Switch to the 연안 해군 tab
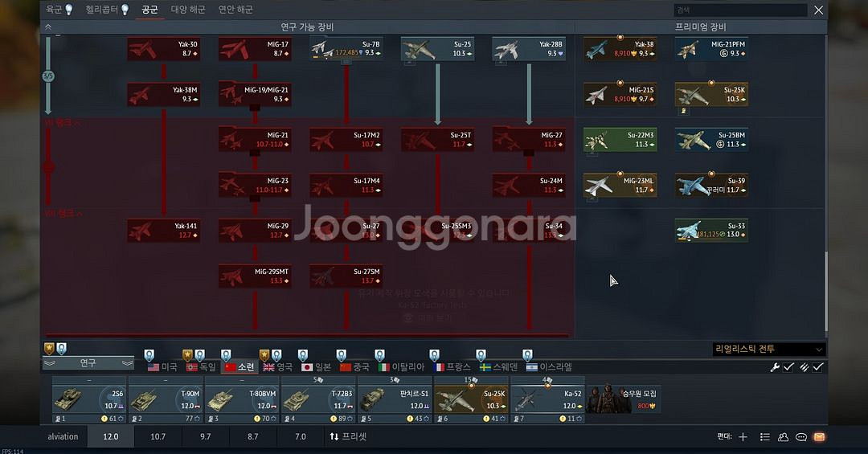Screen dimensions: 868x454 coord(235,10)
